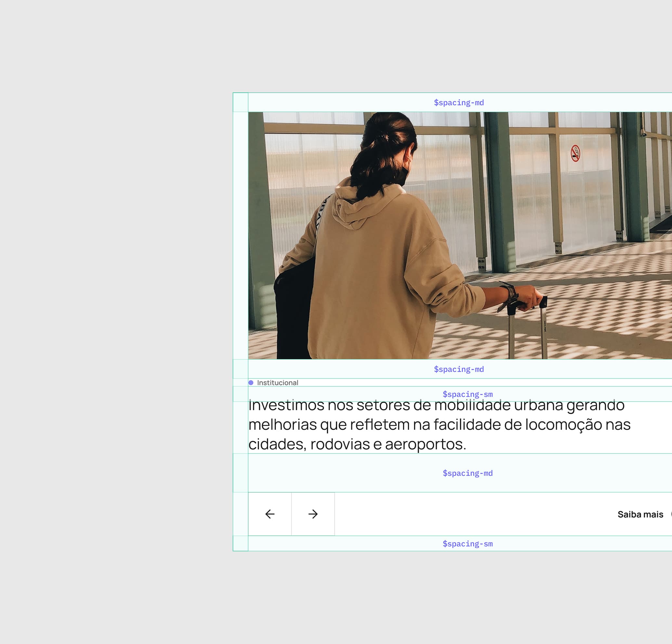Screen dimensions: 672x644
Task: Select the $spacing-md label above arrow buttons
Action: [x=467, y=473]
